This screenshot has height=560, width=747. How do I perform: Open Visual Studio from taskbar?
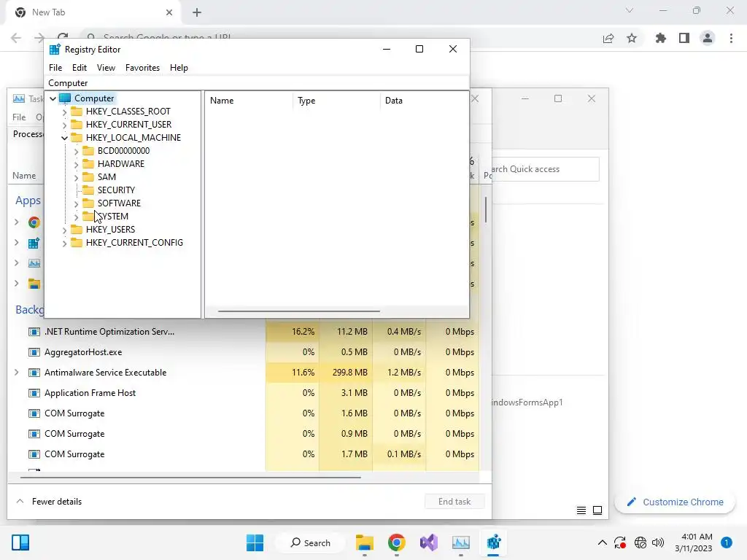tap(428, 542)
